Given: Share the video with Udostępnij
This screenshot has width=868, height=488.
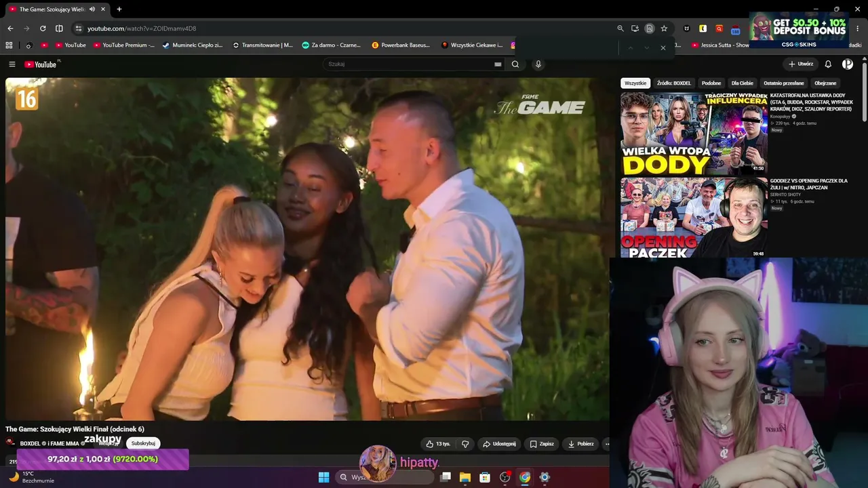Looking at the screenshot, I should point(499,444).
